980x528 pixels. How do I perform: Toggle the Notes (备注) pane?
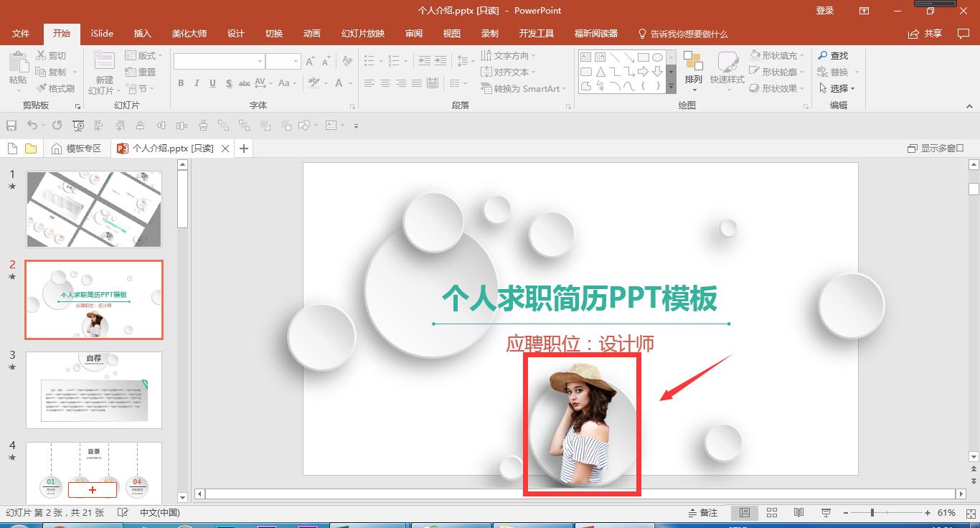(702, 512)
